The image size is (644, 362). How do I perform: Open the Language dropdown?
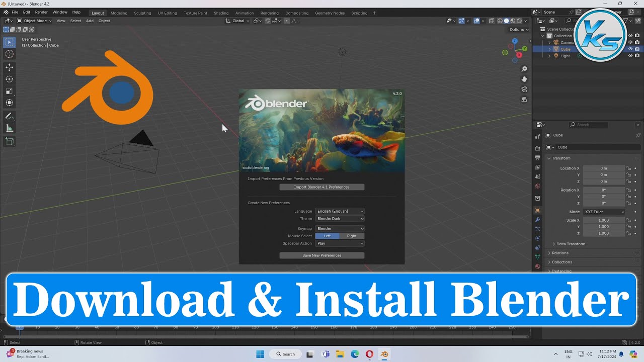340,211
